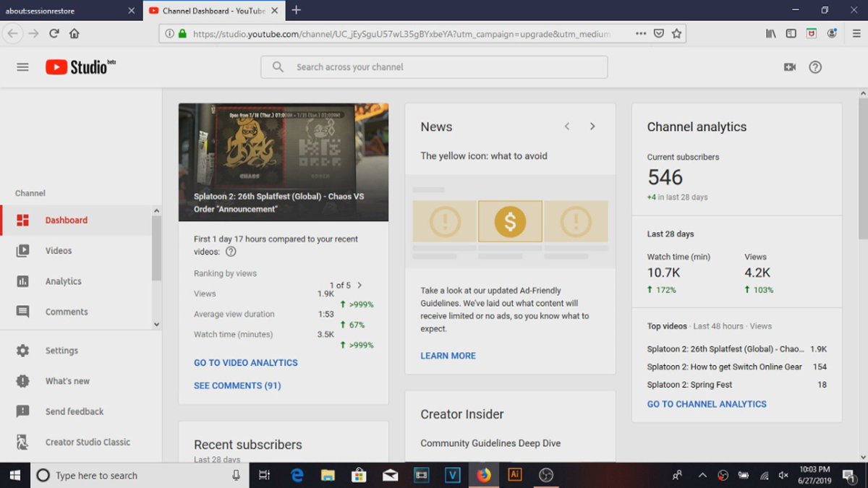Image resolution: width=868 pixels, height=488 pixels.
Task: Click the Dashboard sidebar icon
Action: pyautogui.click(x=22, y=221)
